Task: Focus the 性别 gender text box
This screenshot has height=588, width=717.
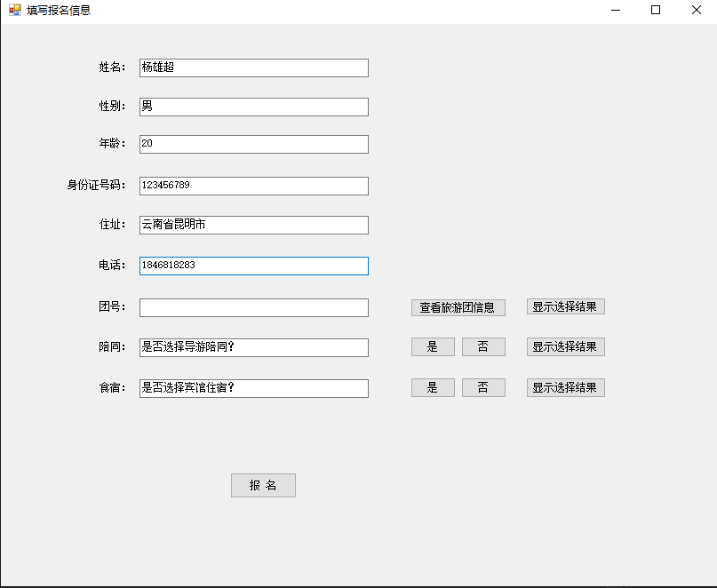Action: (253, 107)
